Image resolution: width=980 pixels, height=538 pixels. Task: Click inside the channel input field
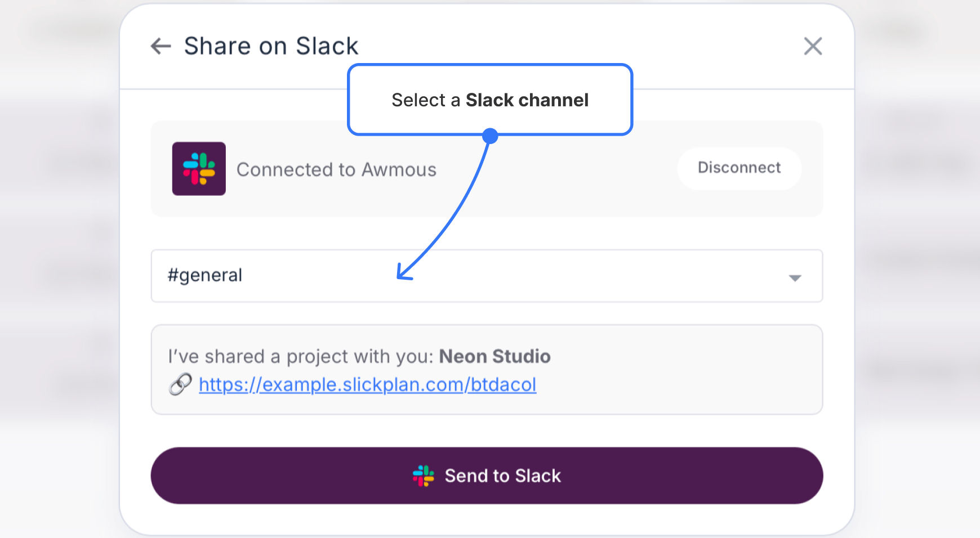[x=394, y=276]
